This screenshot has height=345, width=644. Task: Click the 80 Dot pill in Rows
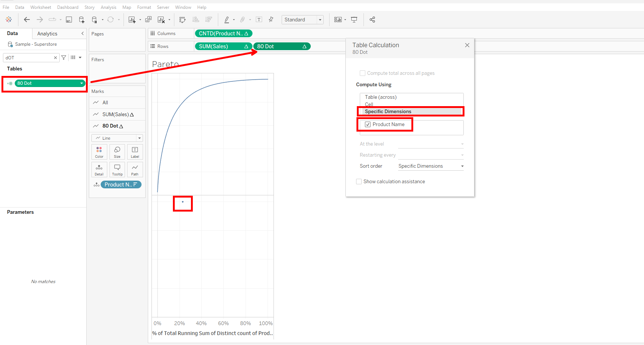(282, 46)
